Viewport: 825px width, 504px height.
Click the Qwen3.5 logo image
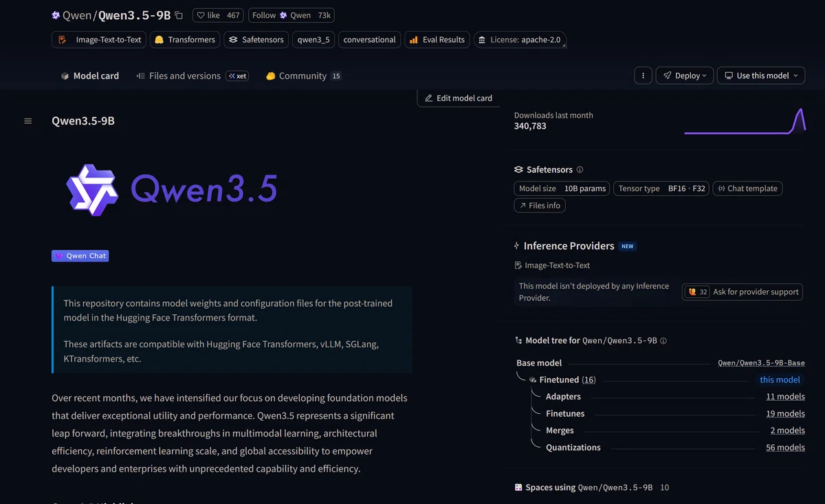(172, 189)
